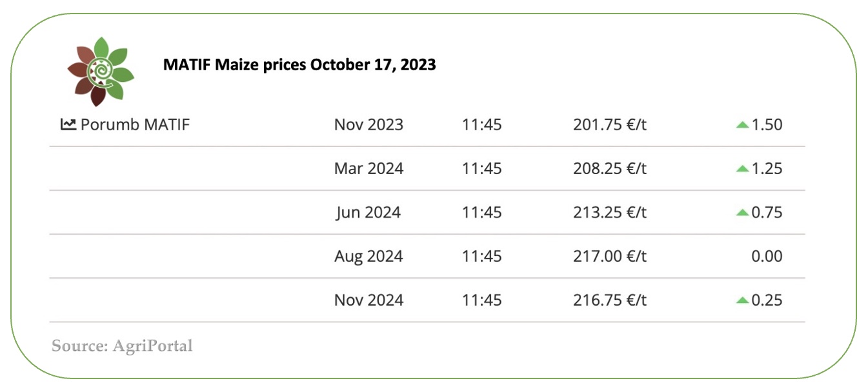The width and height of the screenshot is (868, 392).
Task: Open the Porumb MATIF label
Action: pyautogui.click(x=135, y=124)
